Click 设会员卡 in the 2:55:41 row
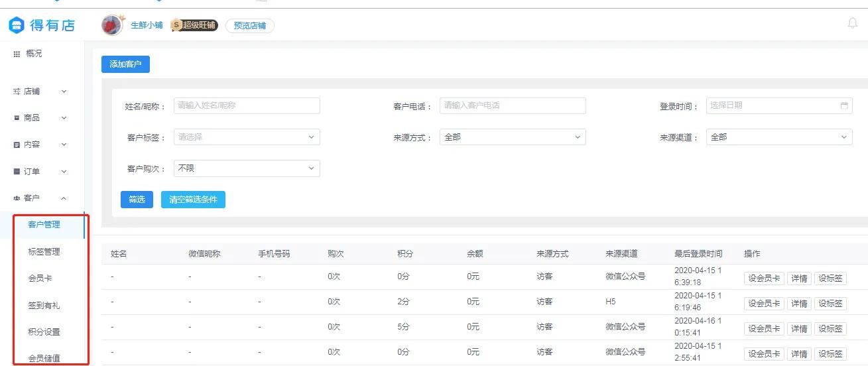The height and width of the screenshot is (366, 868). [x=764, y=354]
